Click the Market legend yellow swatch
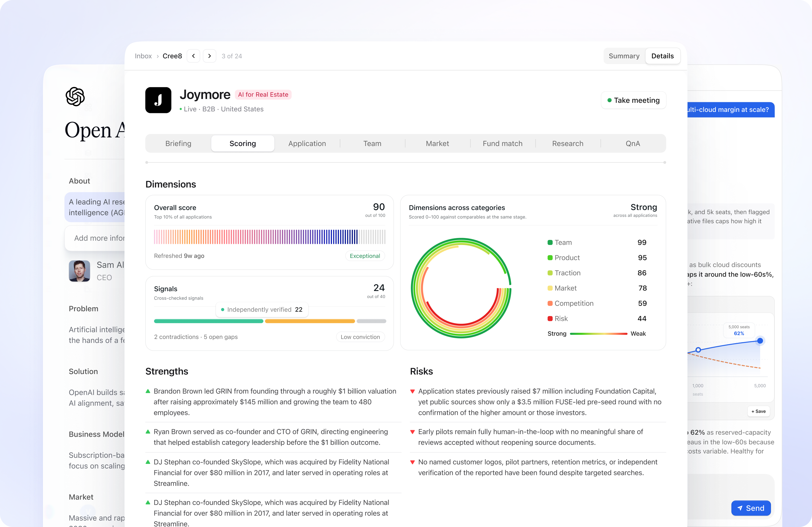 550,288
